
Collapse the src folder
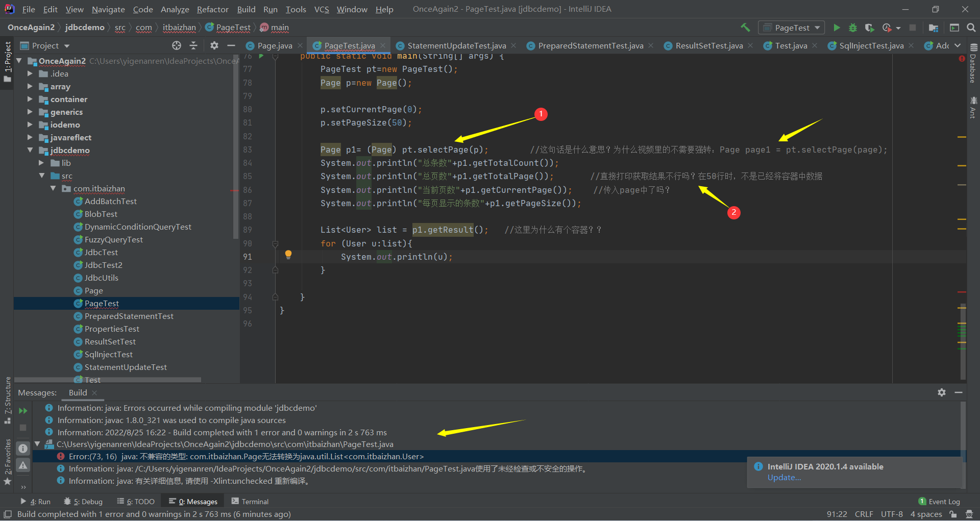click(41, 176)
